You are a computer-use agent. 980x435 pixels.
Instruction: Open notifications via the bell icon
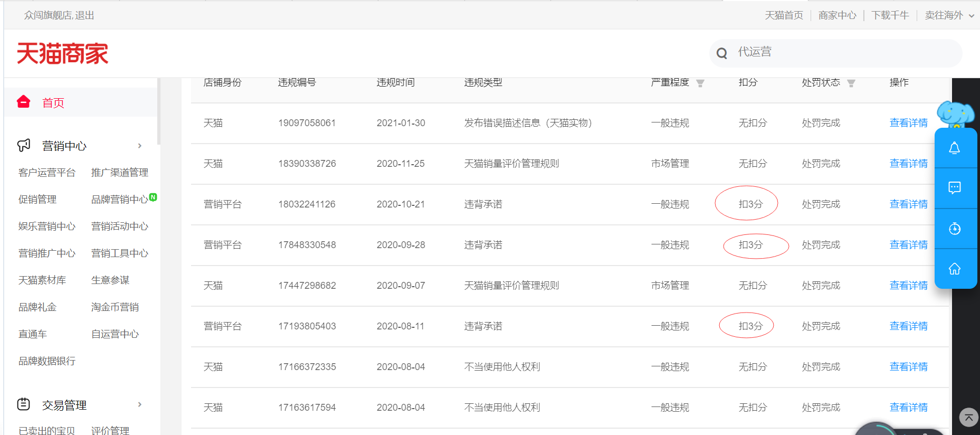click(955, 148)
